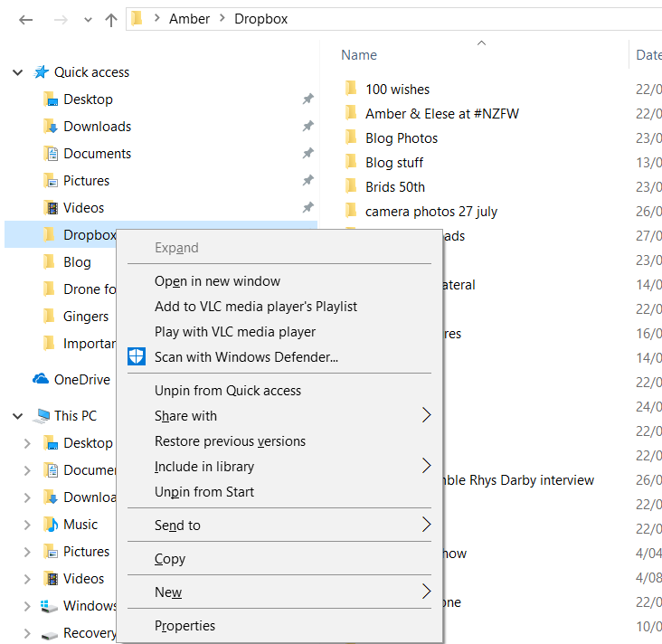Open the New submenu arrow
Image resolution: width=662 pixels, height=644 pixels.
(427, 592)
